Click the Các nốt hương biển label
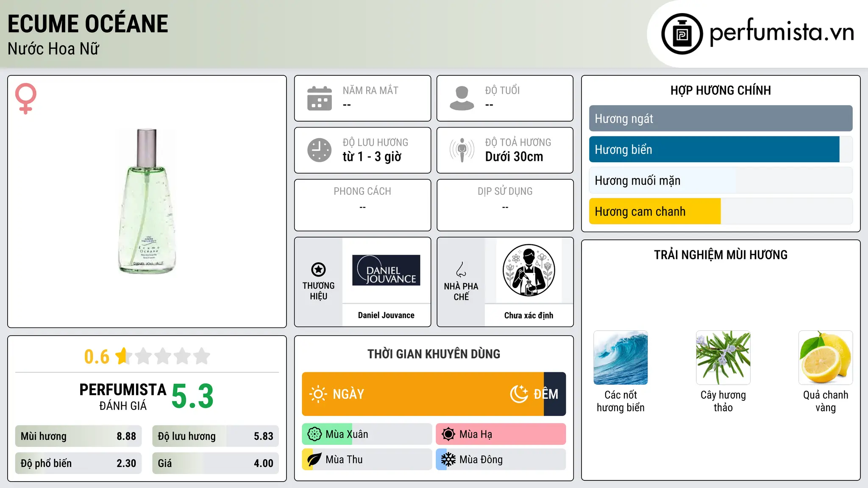This screenshot has width=868, height=488. 620,401
